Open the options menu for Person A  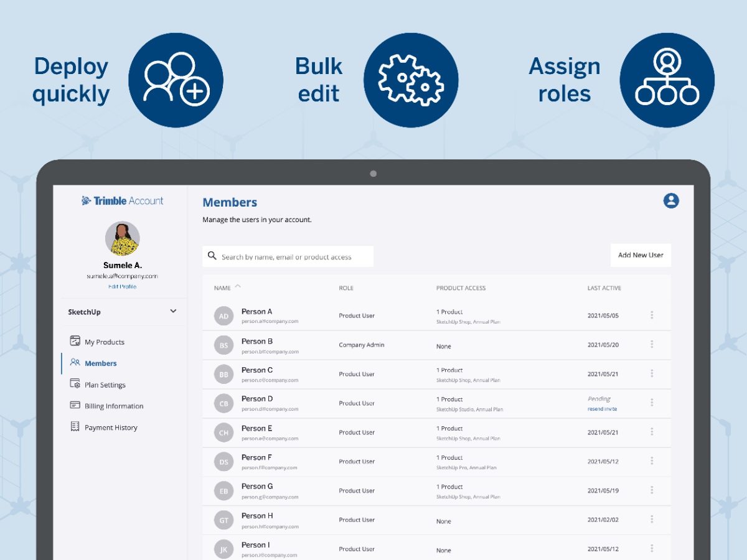tap(652, 315)
